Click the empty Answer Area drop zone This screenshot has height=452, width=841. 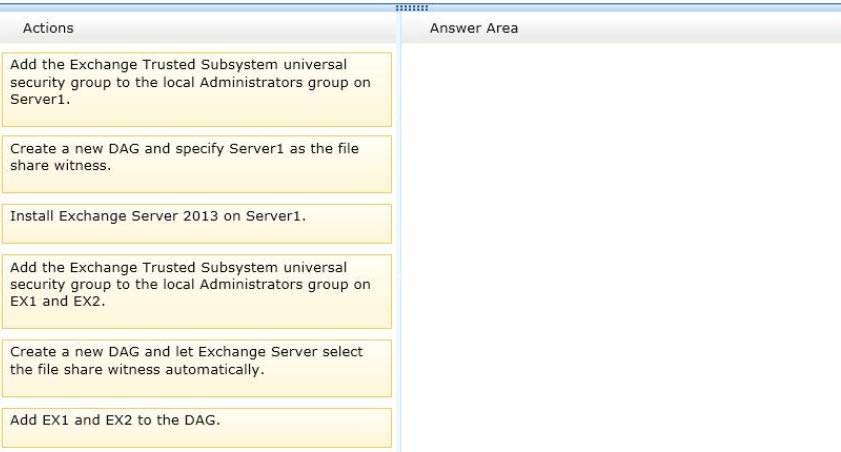click(x=621, y=248)
